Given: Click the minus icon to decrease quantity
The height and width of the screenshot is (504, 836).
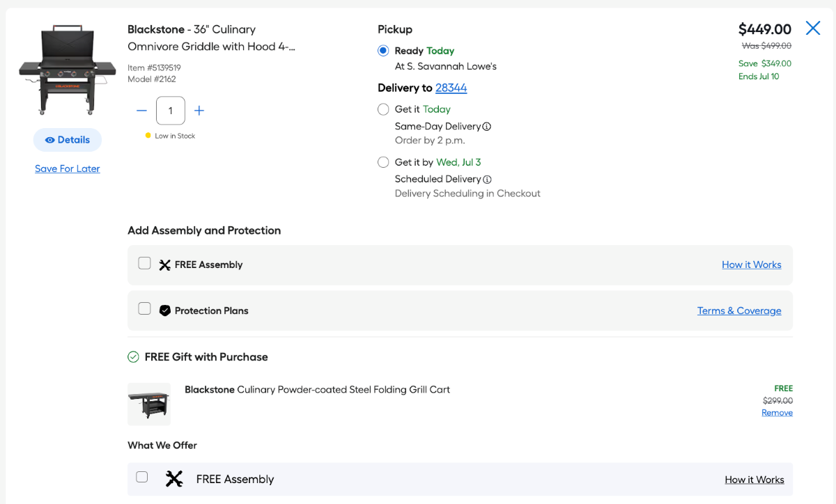Looking at the screenshot, I should click(x=141, y=111).
